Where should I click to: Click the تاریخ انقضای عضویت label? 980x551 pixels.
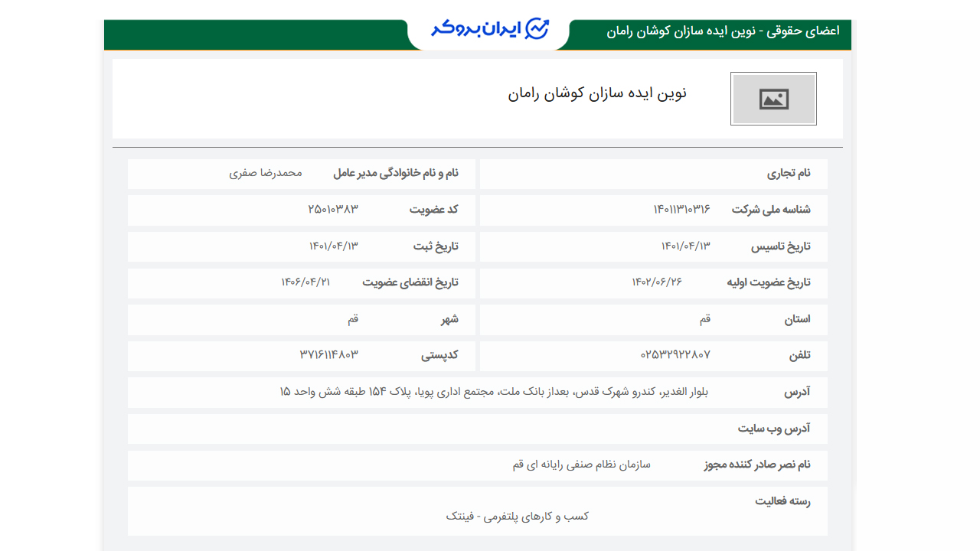pyautogui.click(x=410, y=282)
